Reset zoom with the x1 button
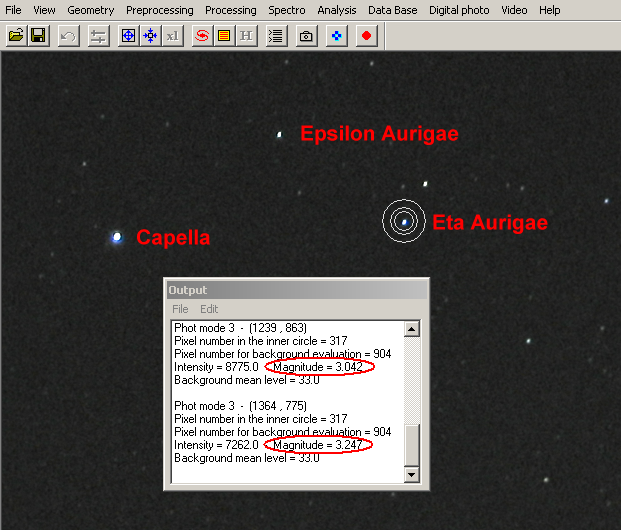The width and height of the screenshot is (621, 530). 172,36
